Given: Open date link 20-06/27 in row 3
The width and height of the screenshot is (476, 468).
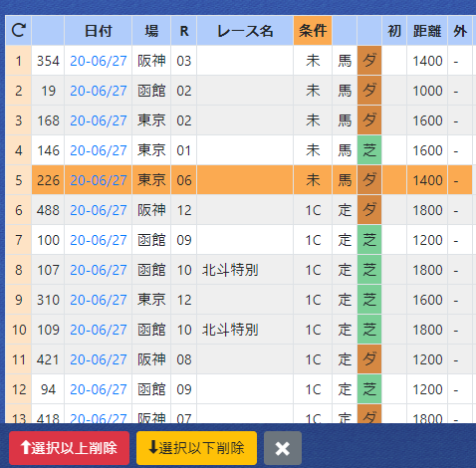Looking at the screenshot, I should [99, 120].
